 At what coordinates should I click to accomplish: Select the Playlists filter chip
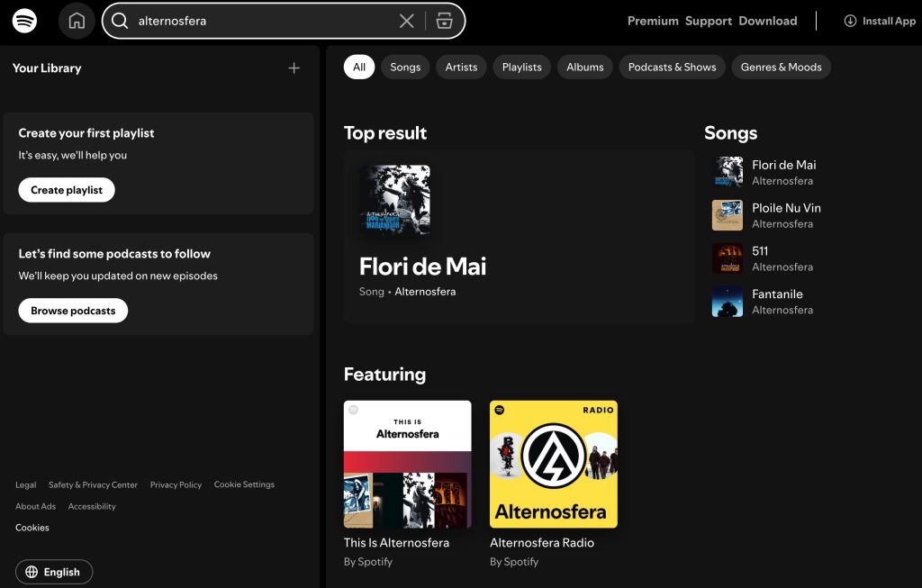point(521,67)
